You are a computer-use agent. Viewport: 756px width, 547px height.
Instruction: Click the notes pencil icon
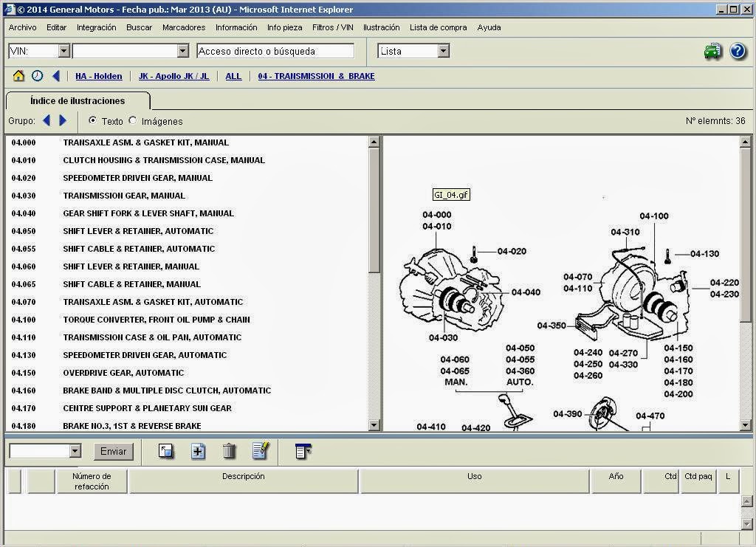(261, 450)
